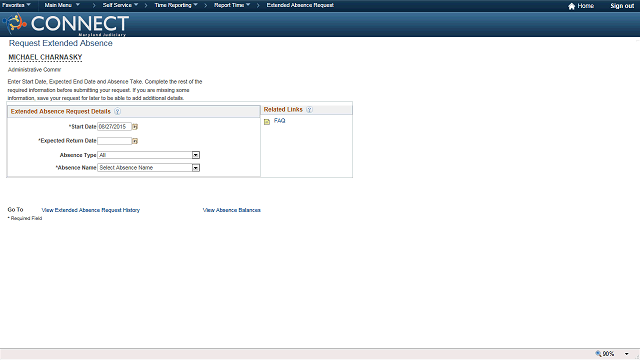This screenshot has height=360, width=640.
Task: Click the Request Extended Absence heading
Action: pyautogui.click(x=60, y=43)
